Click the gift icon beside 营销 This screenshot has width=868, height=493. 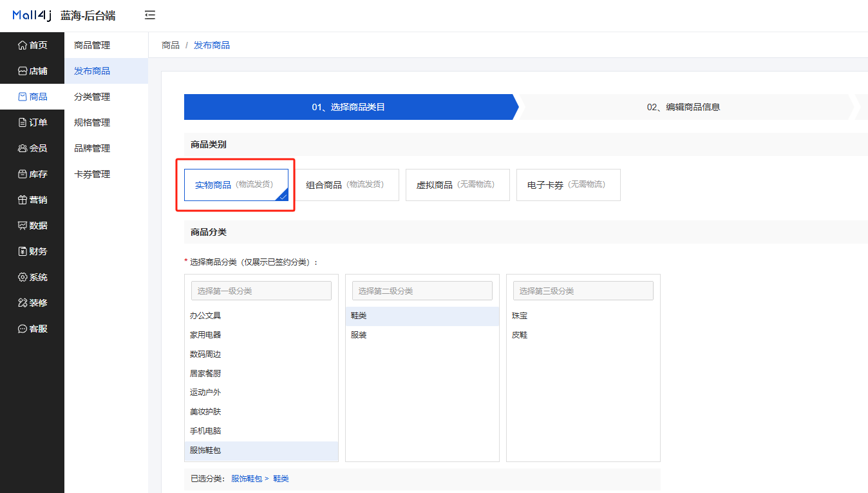point(23,200)
